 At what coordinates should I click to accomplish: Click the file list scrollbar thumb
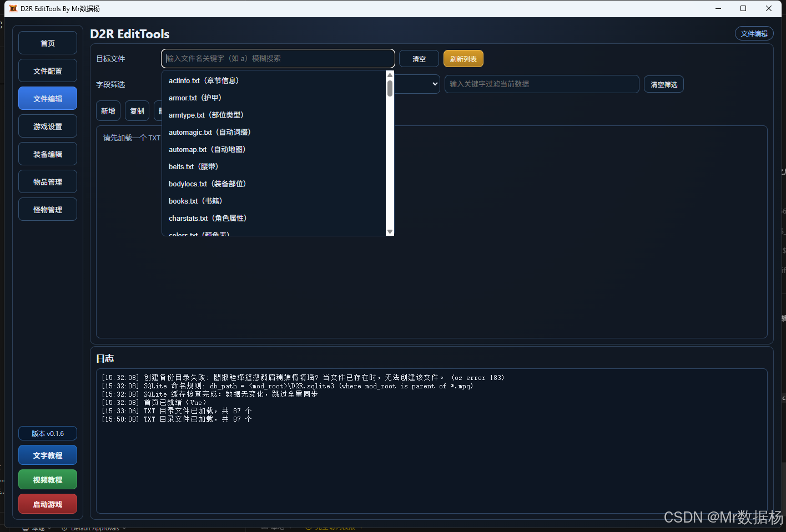pos(390,88)
